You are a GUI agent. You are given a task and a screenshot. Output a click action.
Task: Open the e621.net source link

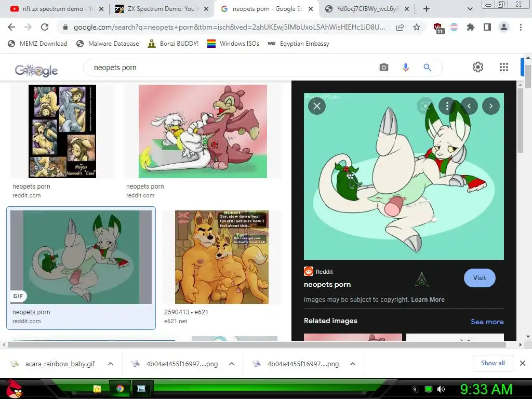coord(176,321)
